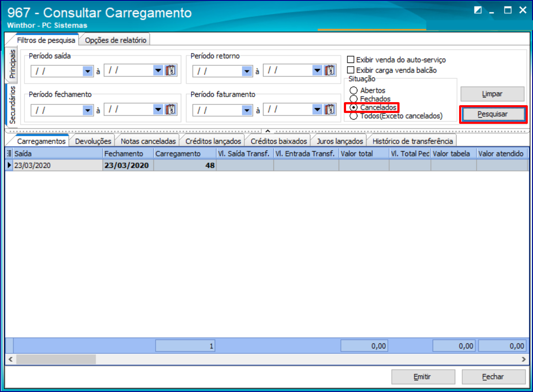This screenshot has height=392, width=533.
Task: Click the Pesquisar button
Action: click(493, 114)
